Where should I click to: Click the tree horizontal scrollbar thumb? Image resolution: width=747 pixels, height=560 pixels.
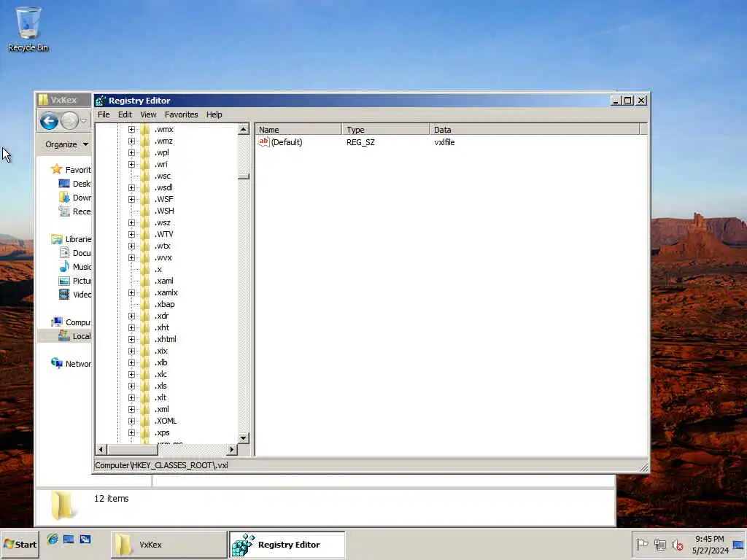click(x=133, y=449)
